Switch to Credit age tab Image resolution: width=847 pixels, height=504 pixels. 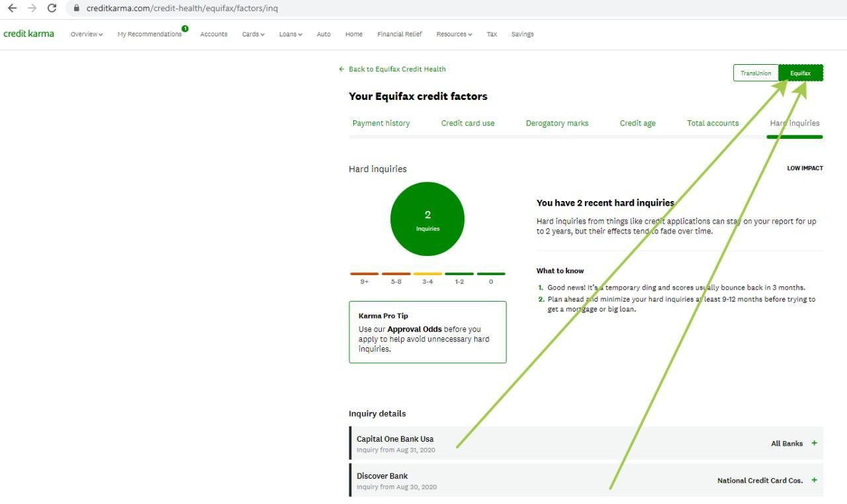(638, 123)
